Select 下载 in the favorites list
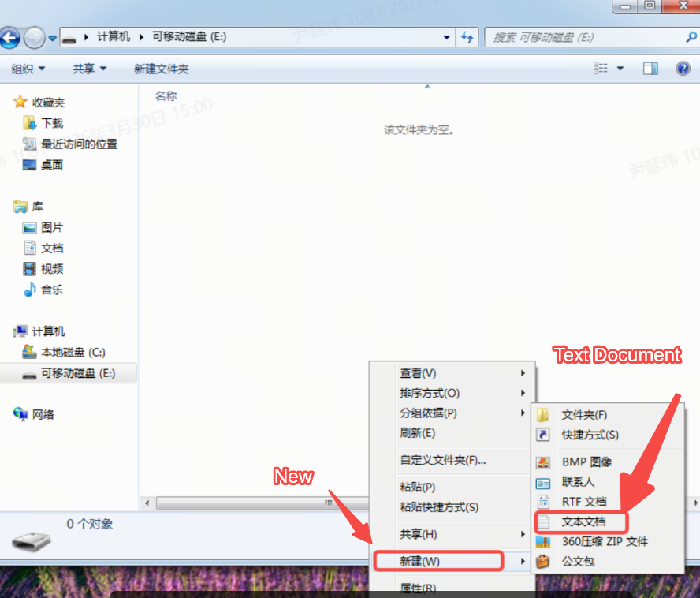The image size is (700, 598). click(x=52, y=123)
